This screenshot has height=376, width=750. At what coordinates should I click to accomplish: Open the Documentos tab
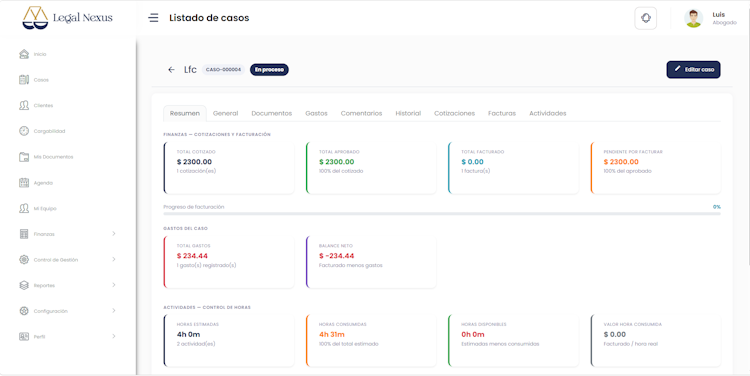272,113
